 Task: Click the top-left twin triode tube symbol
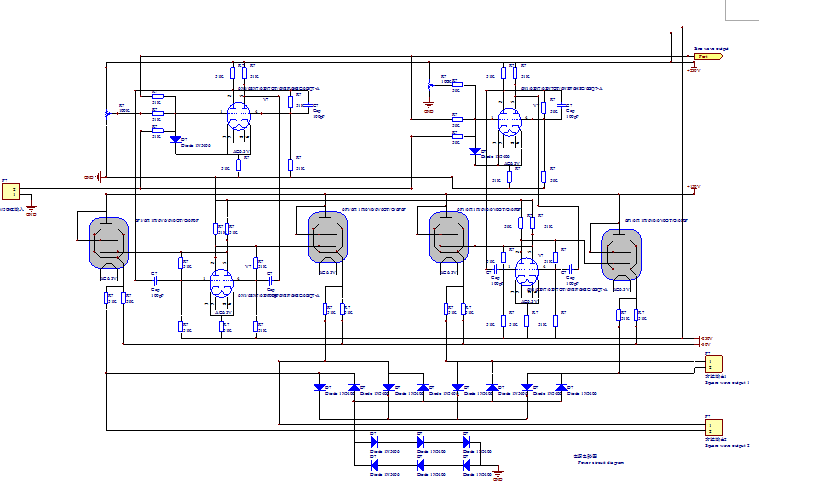click(238, 116)
